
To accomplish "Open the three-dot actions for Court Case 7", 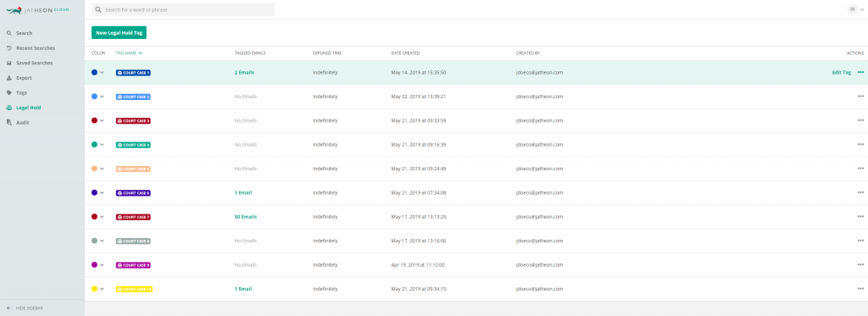I will (x=860, y=217).
